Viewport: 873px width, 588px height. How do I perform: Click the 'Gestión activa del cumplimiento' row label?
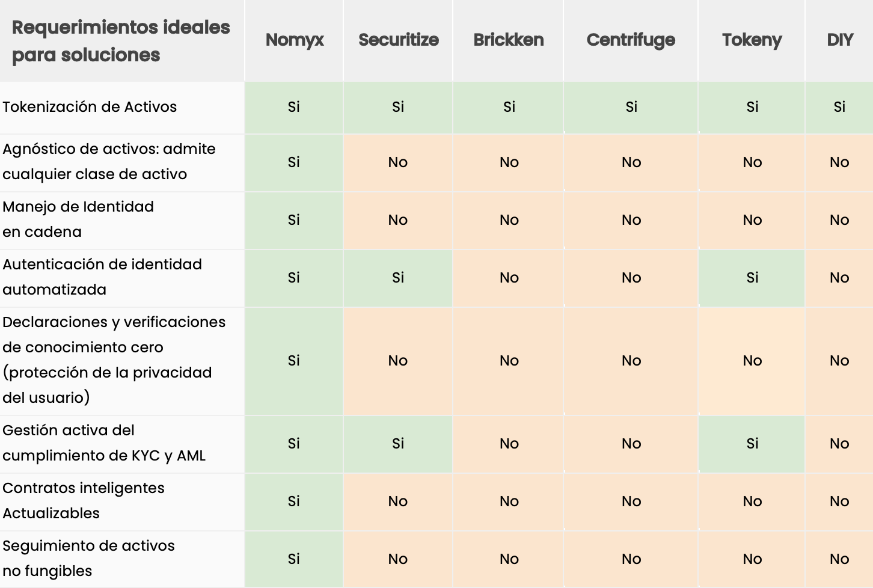coord(104,443)
